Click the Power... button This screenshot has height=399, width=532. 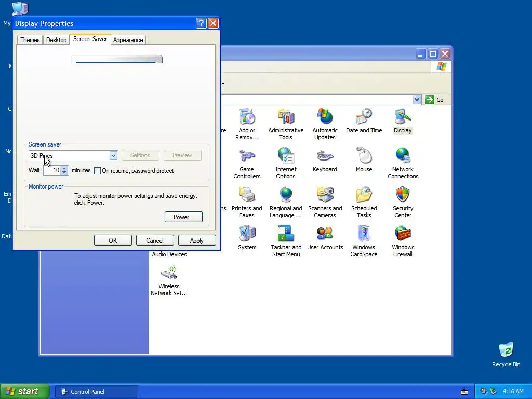pyautogui.click(x=183, y=217)
